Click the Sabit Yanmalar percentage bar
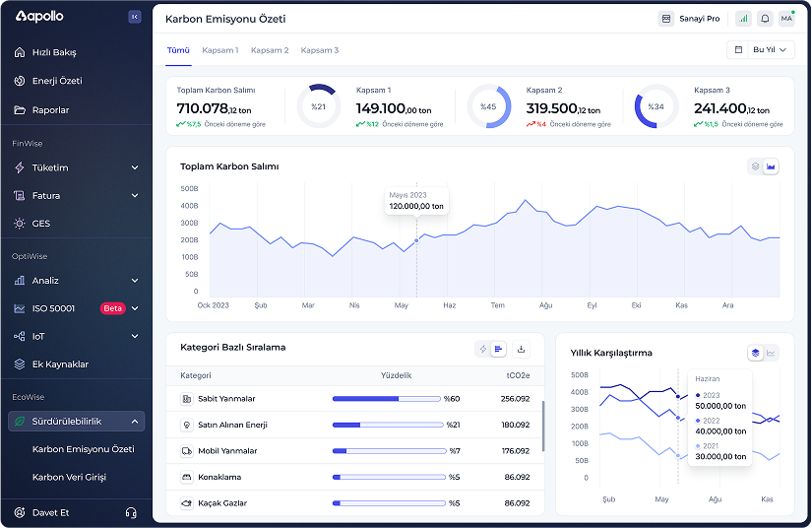Viewport: 812px width, 528px height. (387, 399)
